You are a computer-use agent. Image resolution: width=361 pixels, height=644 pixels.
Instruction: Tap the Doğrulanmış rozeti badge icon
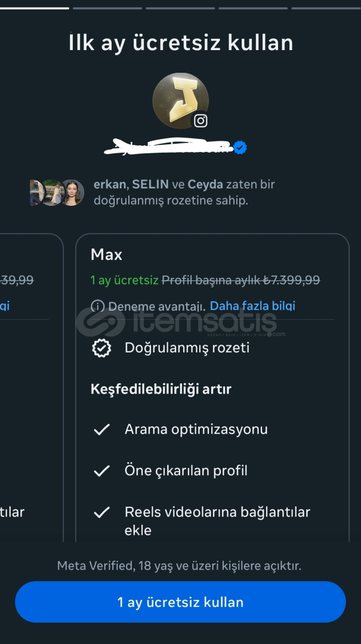[x=102, y=348]
